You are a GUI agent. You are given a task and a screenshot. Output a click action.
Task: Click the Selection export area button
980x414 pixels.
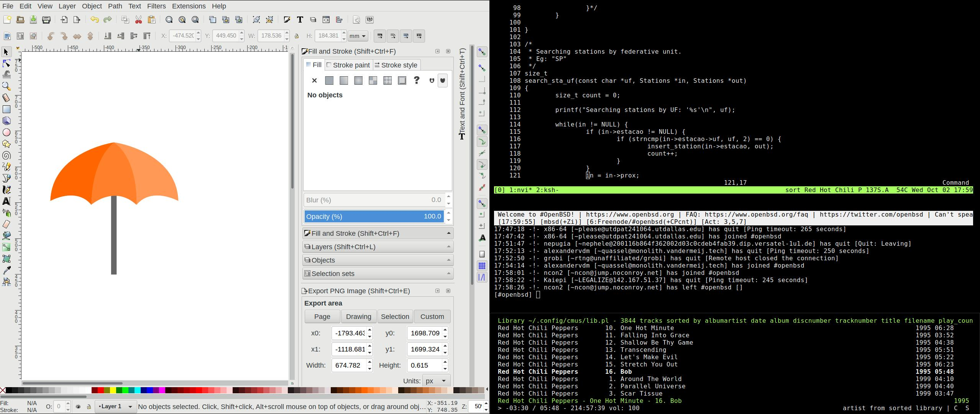point(395,317)
